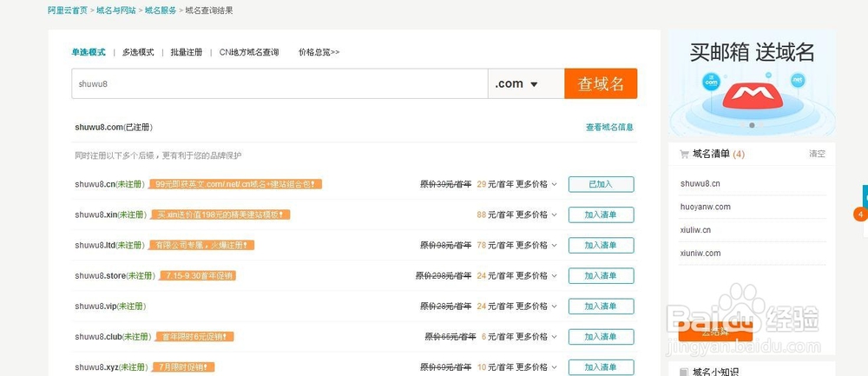The height and width of the screenshot is (376, 868).
Task: Add shuwu8.xin to the list
Action: click(602, 214)
